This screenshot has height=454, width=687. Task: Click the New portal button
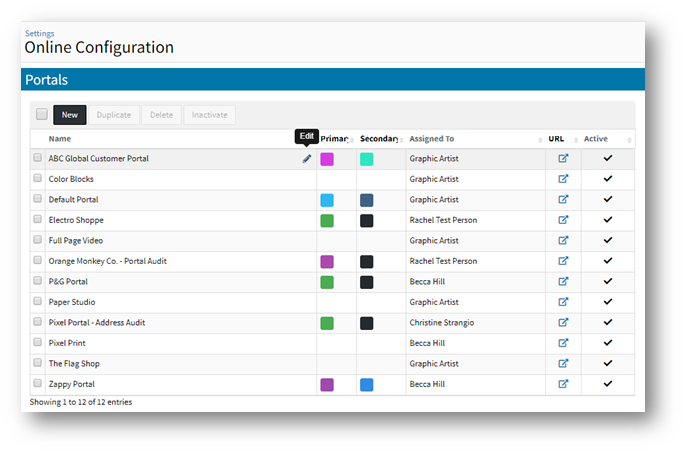(x=70, y=115)
